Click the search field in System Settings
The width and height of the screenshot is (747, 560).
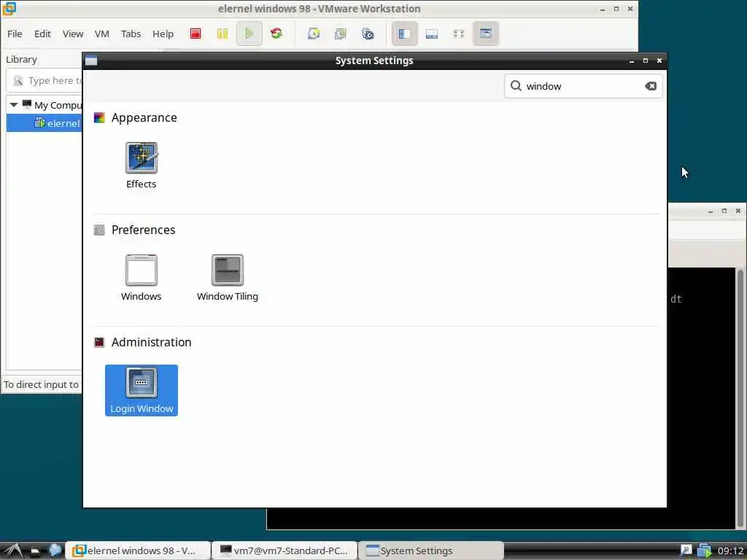click(x=583, y=86)
